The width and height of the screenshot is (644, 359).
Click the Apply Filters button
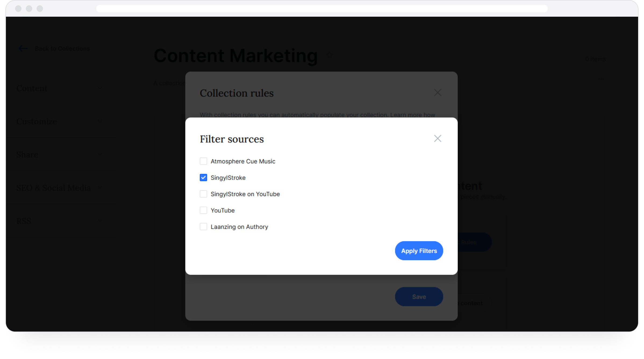[x=419, y=251]
